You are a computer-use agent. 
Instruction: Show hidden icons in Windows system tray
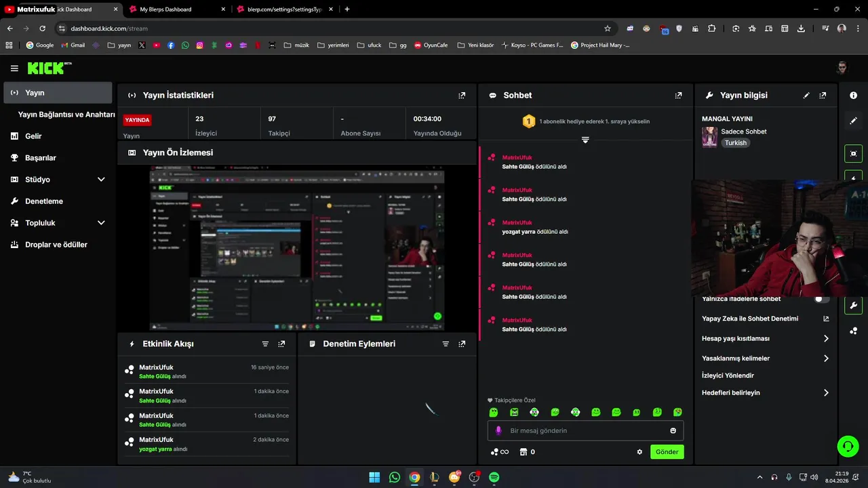pyautogui.click(x=759, y=477)
